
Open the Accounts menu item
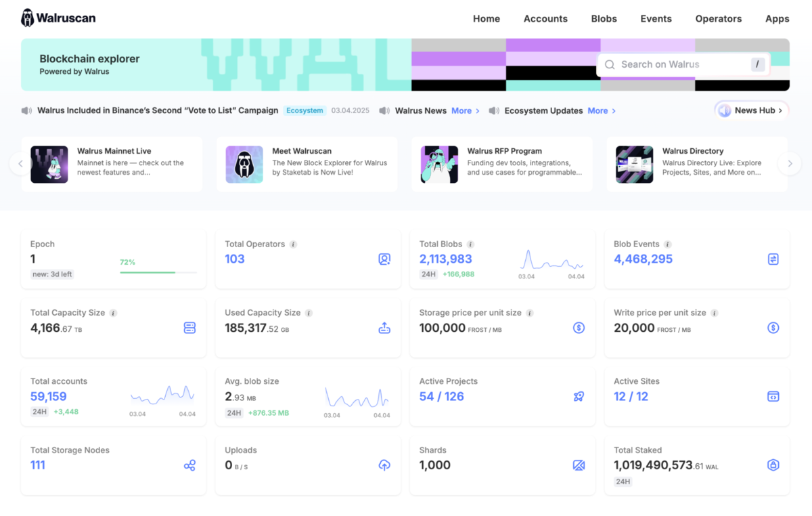545,19
